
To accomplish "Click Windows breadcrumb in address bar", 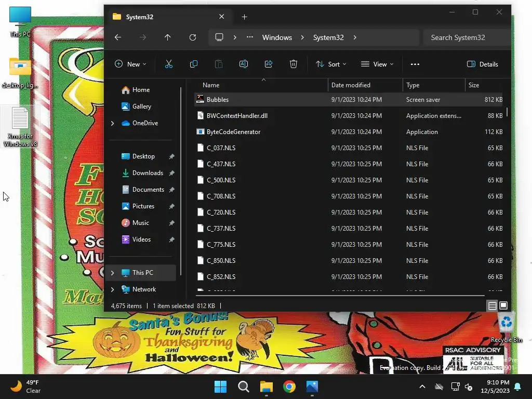I will pyautogui.click(x=277, y=37).
